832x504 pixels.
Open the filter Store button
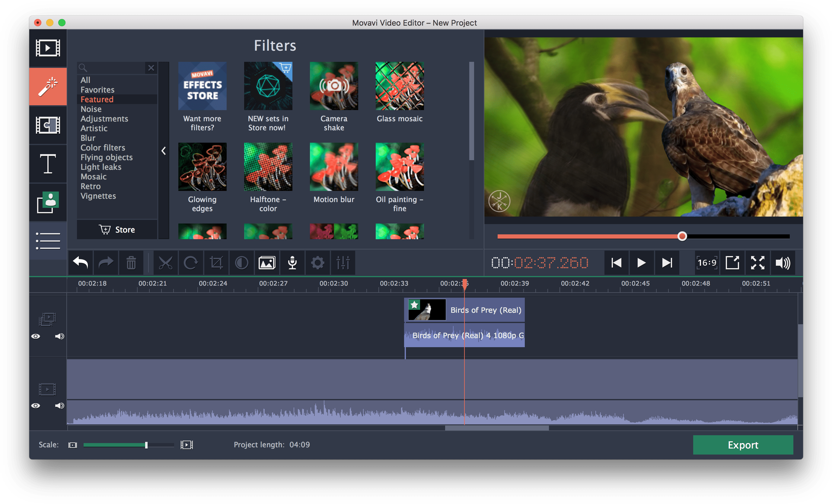[117, 230]
